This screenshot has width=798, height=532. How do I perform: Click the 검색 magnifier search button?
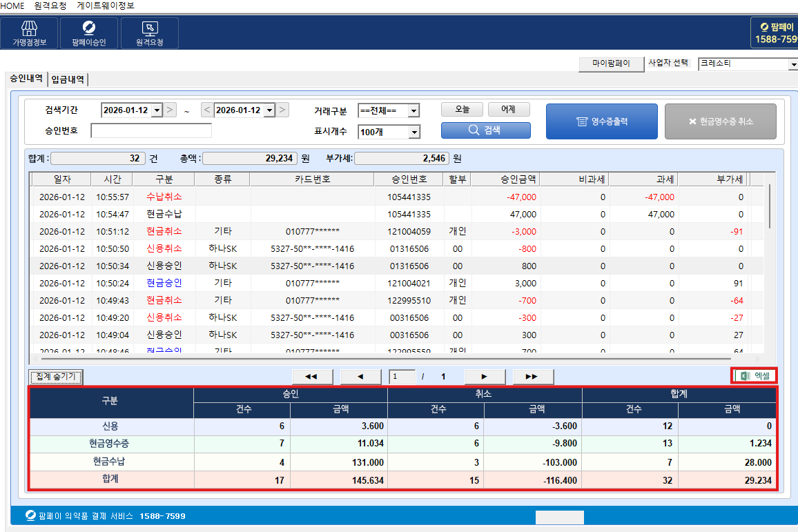[485, 130]
